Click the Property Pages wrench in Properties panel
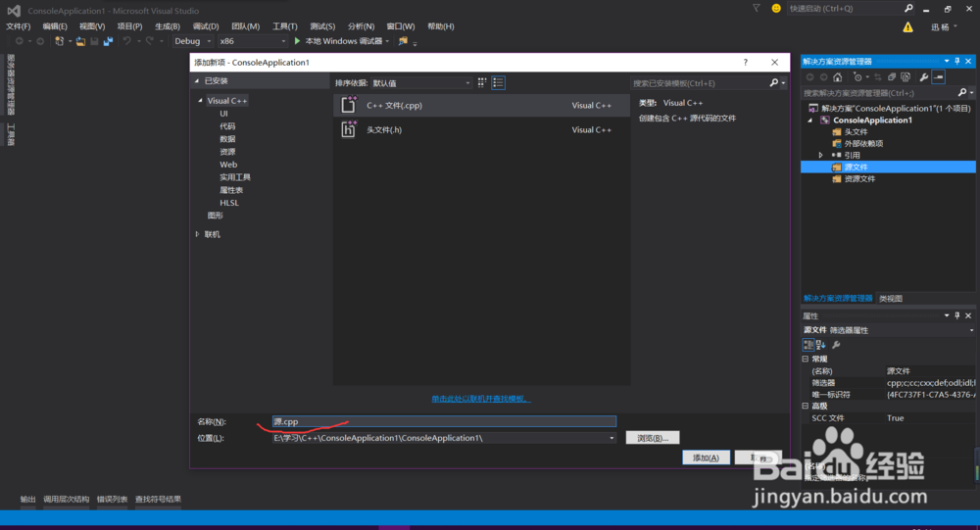Screen dimensions: 980x530 (836, 345)
